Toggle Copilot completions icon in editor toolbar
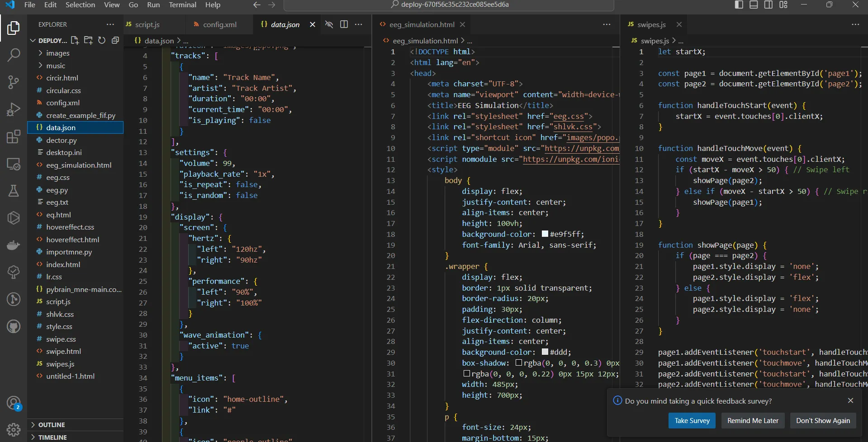The height and width of the screenshot is (442, 868). click(329, 24)
